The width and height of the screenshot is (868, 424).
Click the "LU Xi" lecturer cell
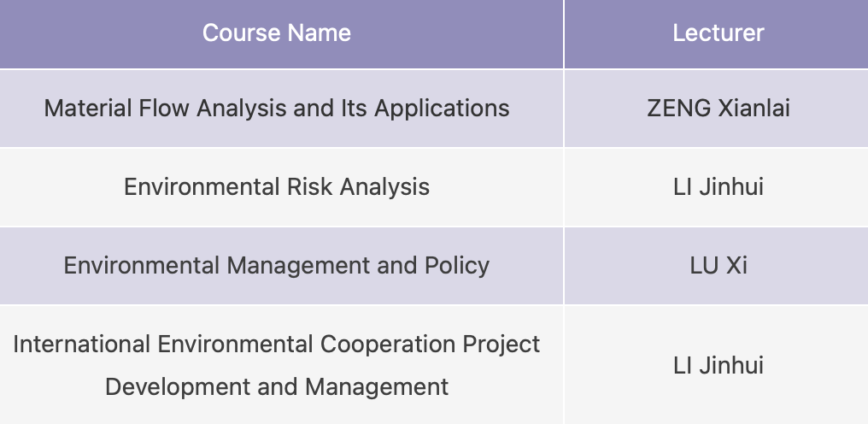point(718,265)
